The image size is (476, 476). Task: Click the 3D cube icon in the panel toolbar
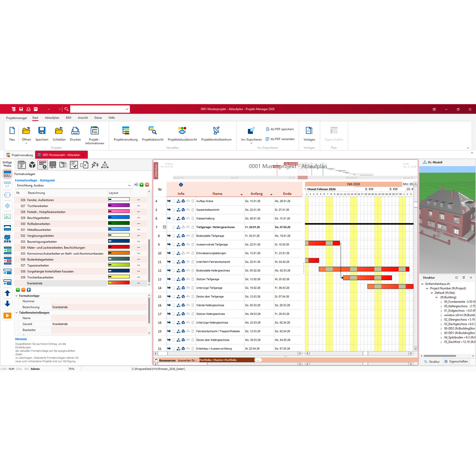click(x=32, y=165)
